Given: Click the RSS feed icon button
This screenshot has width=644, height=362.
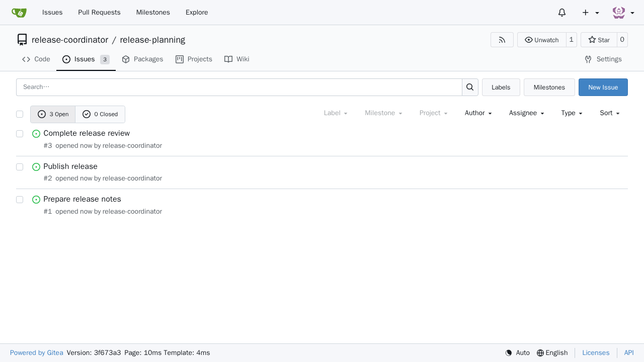Looking at the screenshot, I should coord(502,40).
